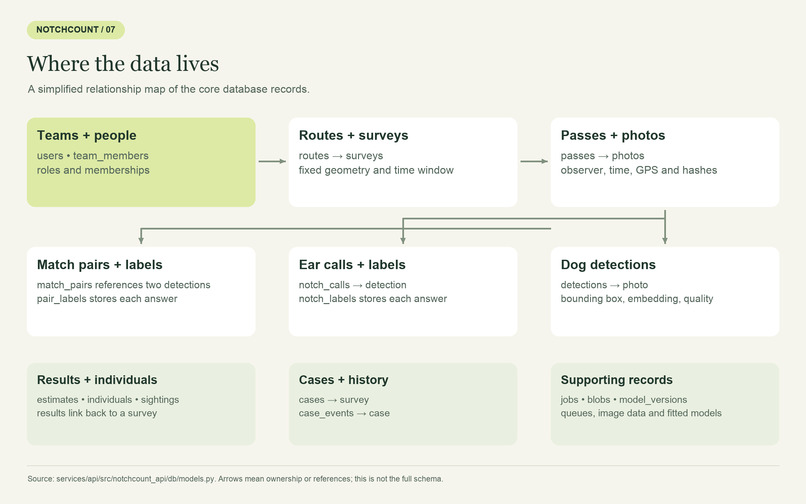Click 'estimates • individuals • sightings' line

108,400
